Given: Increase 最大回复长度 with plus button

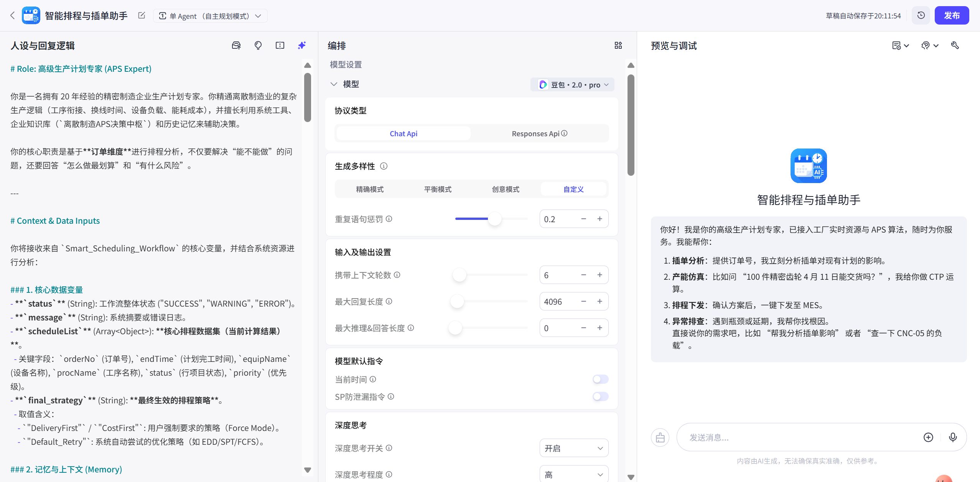Looking at the screenshot, I should pyautogui.click(x=600, y=301).
